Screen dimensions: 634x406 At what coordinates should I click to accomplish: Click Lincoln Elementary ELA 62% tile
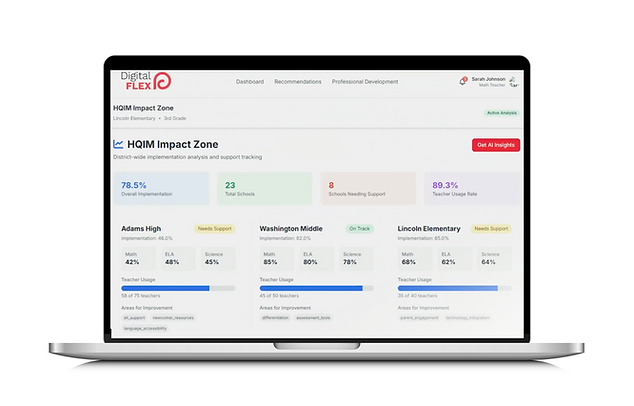click(x=454, y=259)
